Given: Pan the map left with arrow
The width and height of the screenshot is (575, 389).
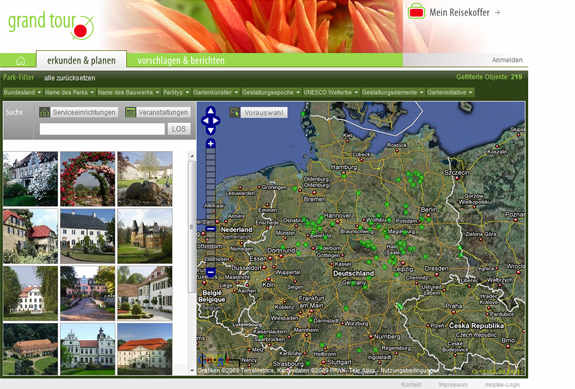Looking at the screenshot, I should click(205, 120).
